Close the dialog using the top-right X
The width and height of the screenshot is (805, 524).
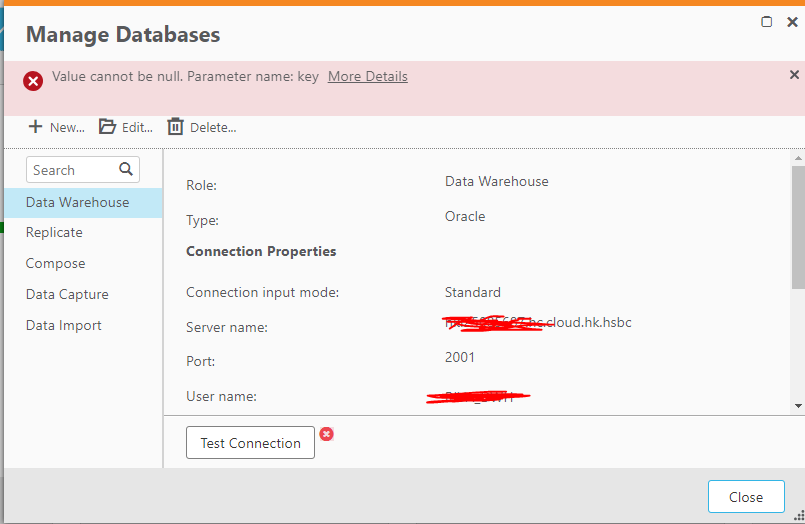coord(792,22)
